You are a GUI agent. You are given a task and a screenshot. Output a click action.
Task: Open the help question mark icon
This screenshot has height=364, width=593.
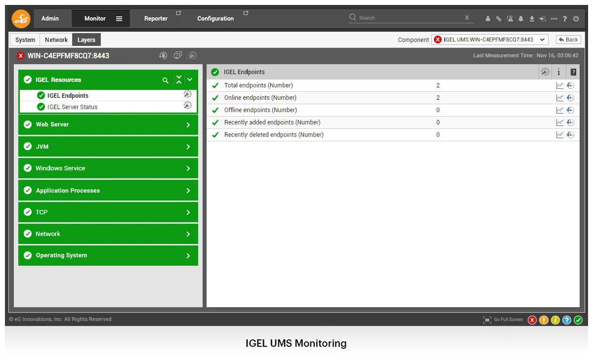(x=565, y=19)
